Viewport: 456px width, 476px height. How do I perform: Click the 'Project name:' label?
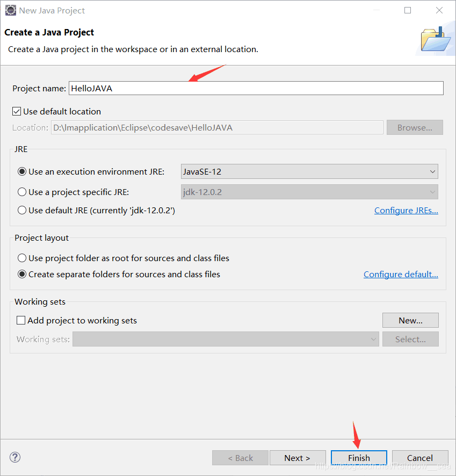(x=39, y=88)
